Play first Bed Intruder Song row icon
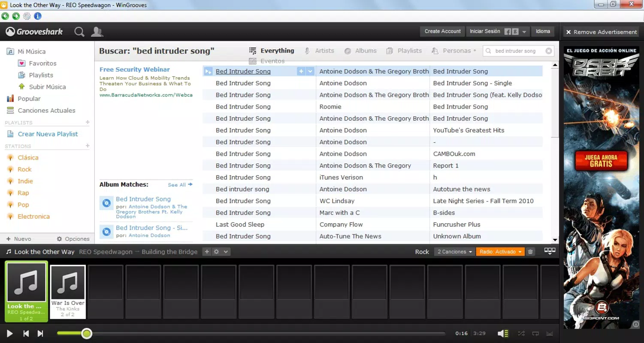This screenshot has height=343, width=644. [208, 71]
